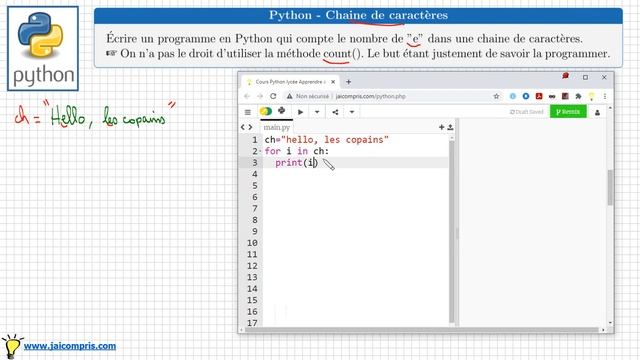Click the share icon in editor toolbar
Screen dimensions: 640x360
pyautogui.click(x=335, y=112)
